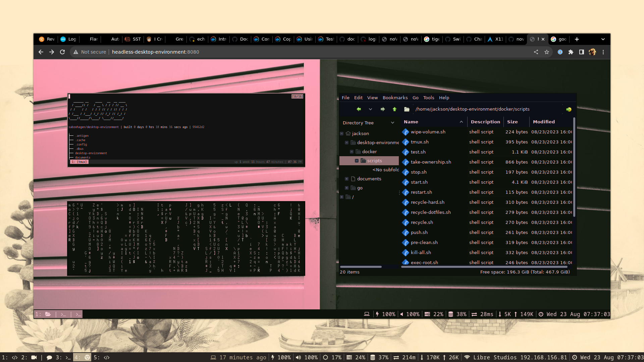Click the browser extensions puzzle icon

571,52
